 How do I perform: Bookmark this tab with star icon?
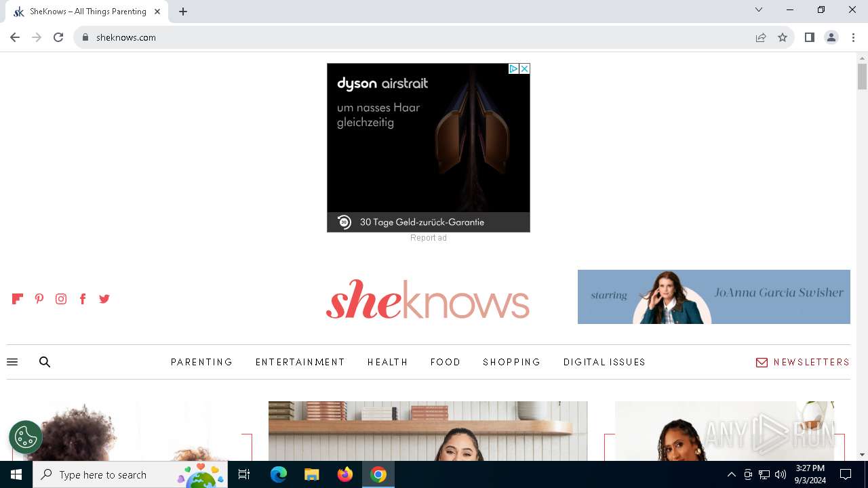tap(783, 37)
